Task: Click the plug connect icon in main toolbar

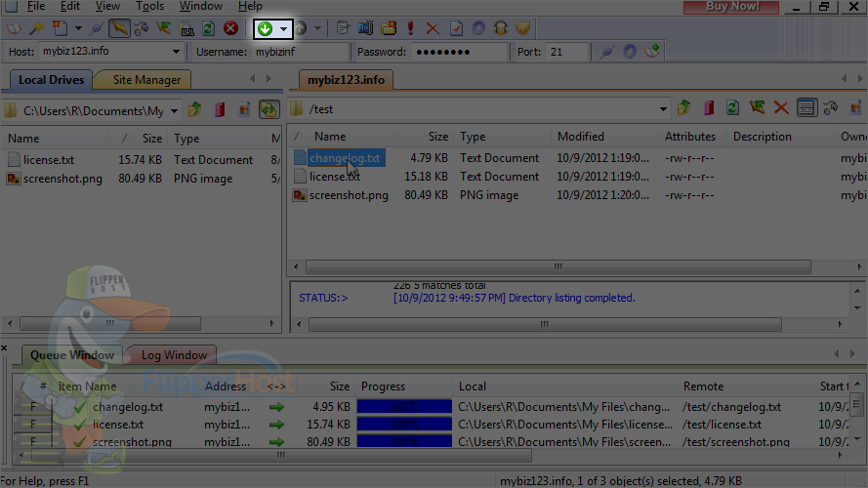Action: pyautogui.click(x=97, y=28)
